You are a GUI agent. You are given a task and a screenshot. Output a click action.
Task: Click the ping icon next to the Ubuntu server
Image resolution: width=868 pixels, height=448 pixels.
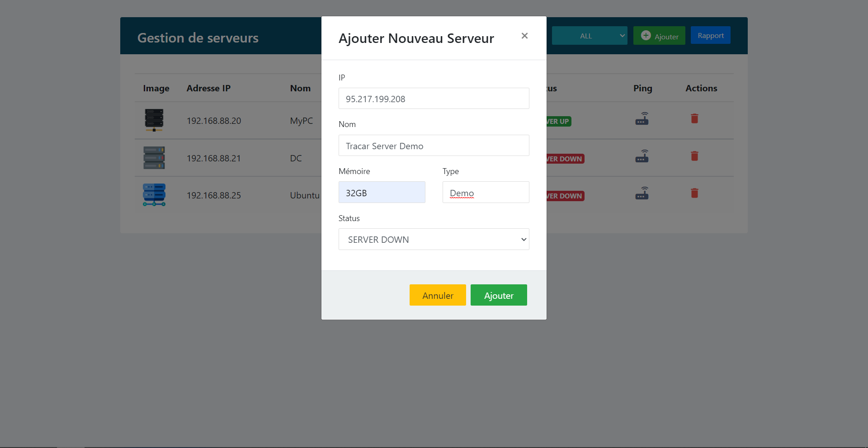pyautogui.click(x=642, y=193)
